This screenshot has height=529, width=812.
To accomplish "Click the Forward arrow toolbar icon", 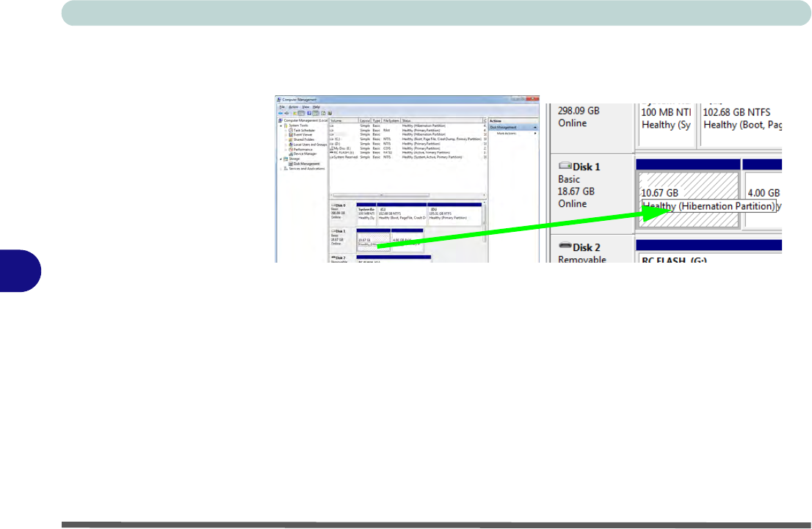I will [287, 113].
